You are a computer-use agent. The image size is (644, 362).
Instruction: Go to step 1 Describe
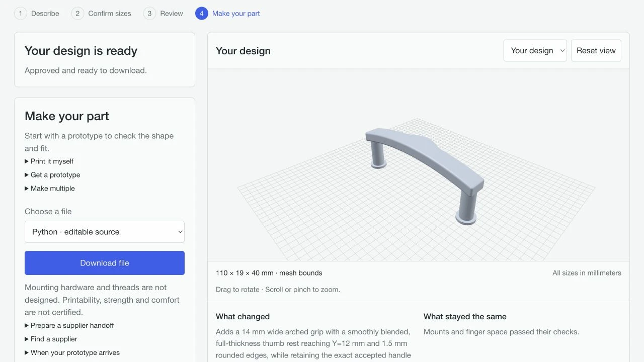point(37,14)
